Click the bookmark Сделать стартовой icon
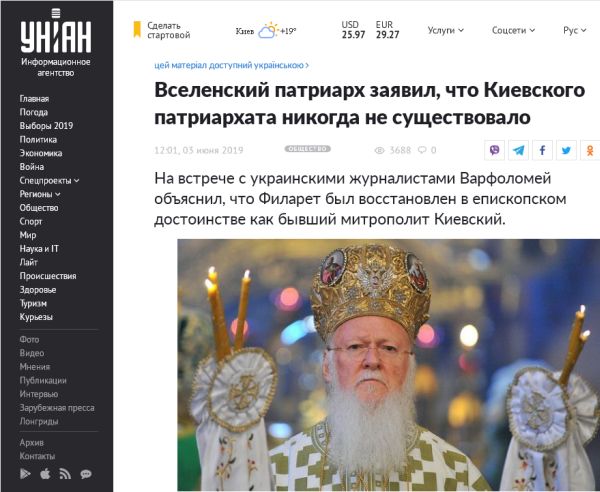 (x=137, y=29)
